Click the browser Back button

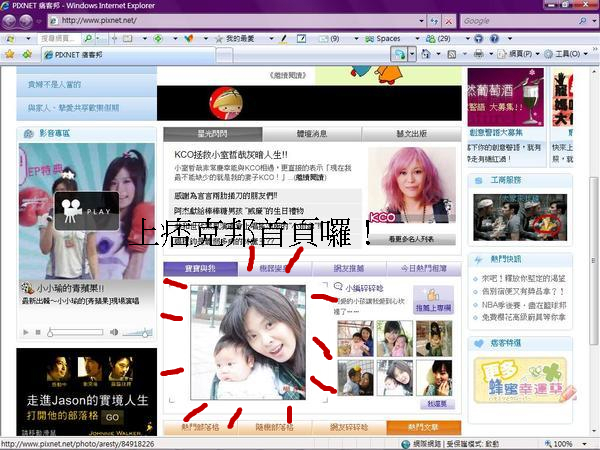pyautogui.click(x=10, y=21)
